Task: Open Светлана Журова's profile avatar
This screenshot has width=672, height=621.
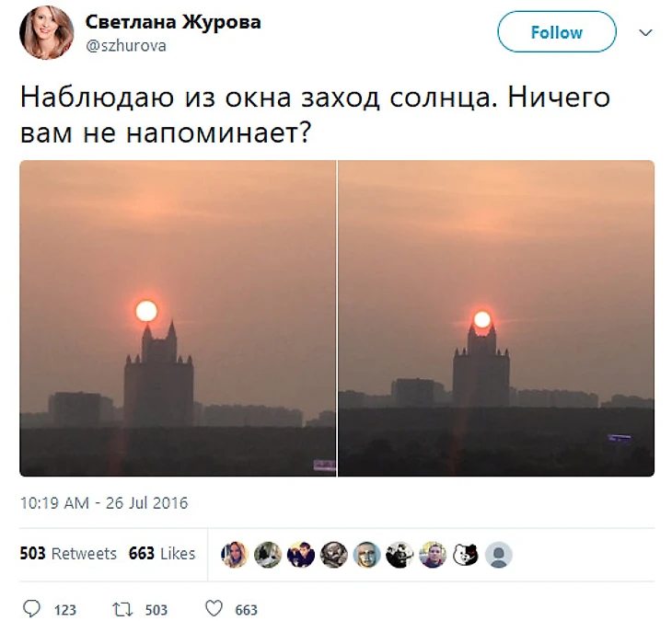Action: tap(47, 32)
